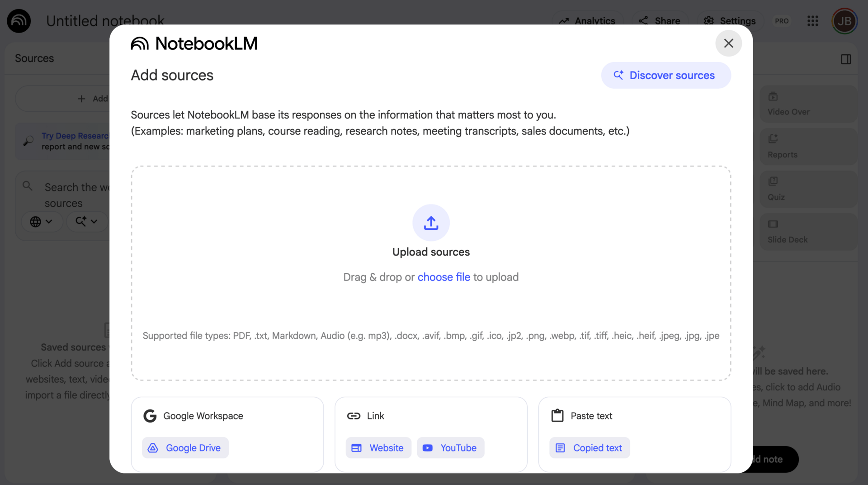Click the Link chain icon

click(354, 416)
